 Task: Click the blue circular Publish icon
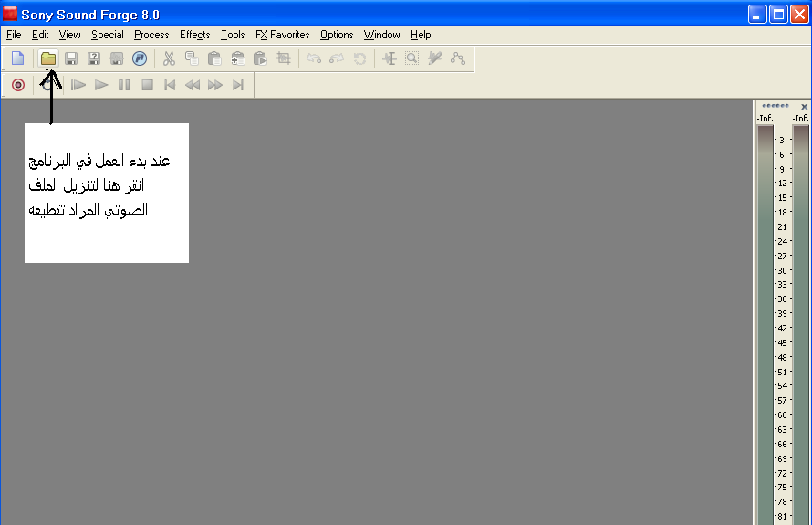(x=140, y=58)
